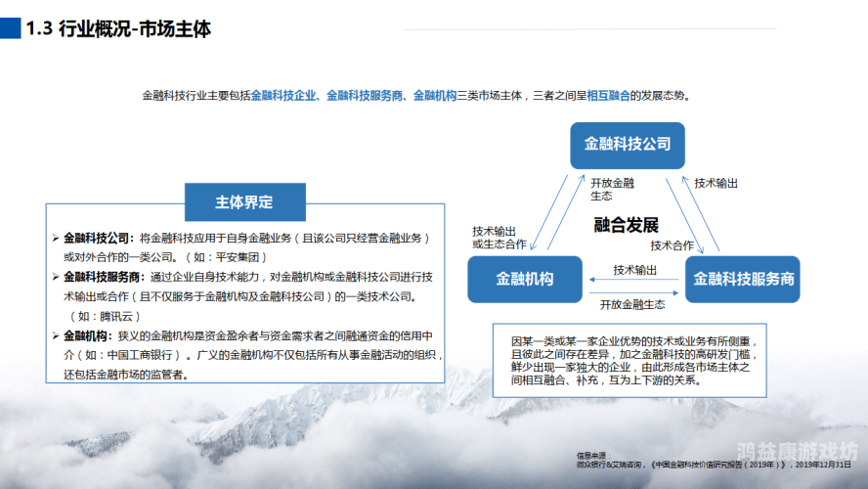Click '技术输出' label between bottom boxes
Screen dimensions: 868x489
pyautogui.click(x=634, y=270)
